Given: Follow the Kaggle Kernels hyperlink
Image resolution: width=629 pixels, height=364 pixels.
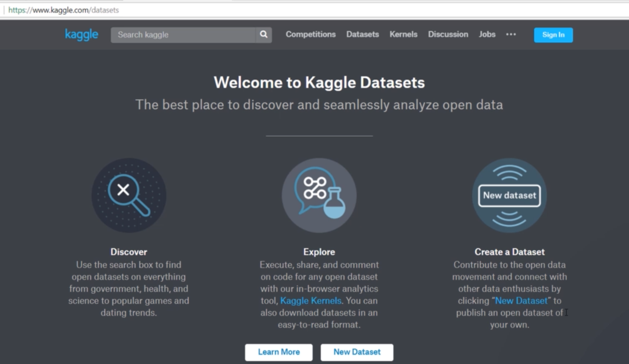Looking at the screenshot, I should 311,301.
